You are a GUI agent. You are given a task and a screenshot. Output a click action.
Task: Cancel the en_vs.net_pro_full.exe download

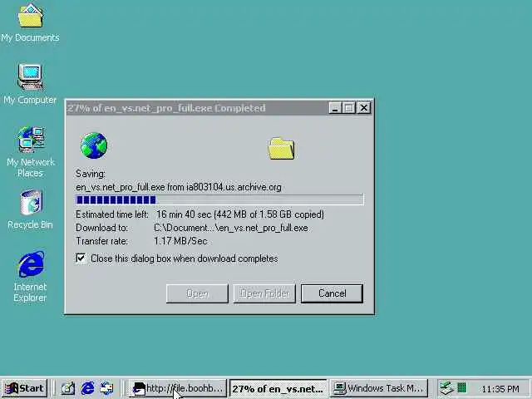click(x=332, y=293)
